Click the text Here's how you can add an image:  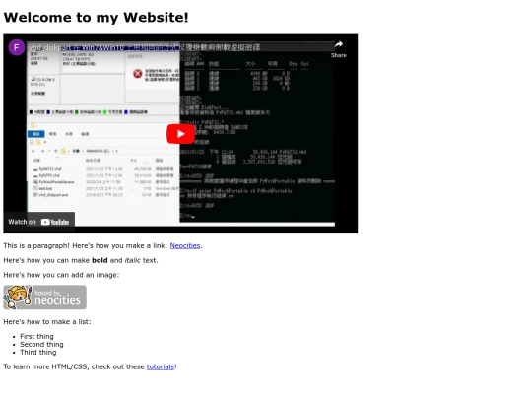[61, 275]
